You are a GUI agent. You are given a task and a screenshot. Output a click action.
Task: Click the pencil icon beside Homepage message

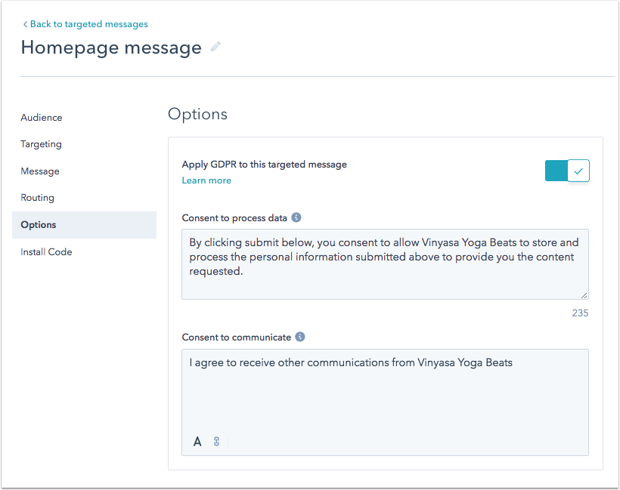[215, 47]
